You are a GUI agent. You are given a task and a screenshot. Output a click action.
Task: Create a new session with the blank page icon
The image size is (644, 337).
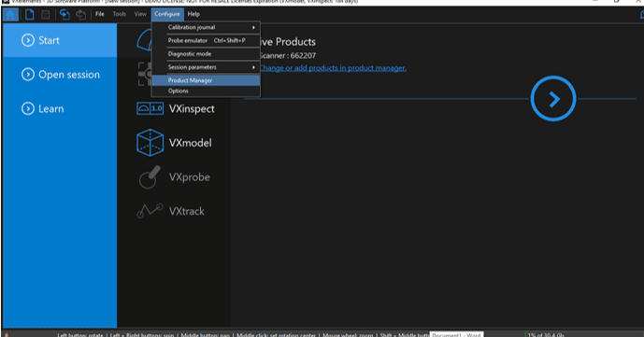(x=30, y=15)
